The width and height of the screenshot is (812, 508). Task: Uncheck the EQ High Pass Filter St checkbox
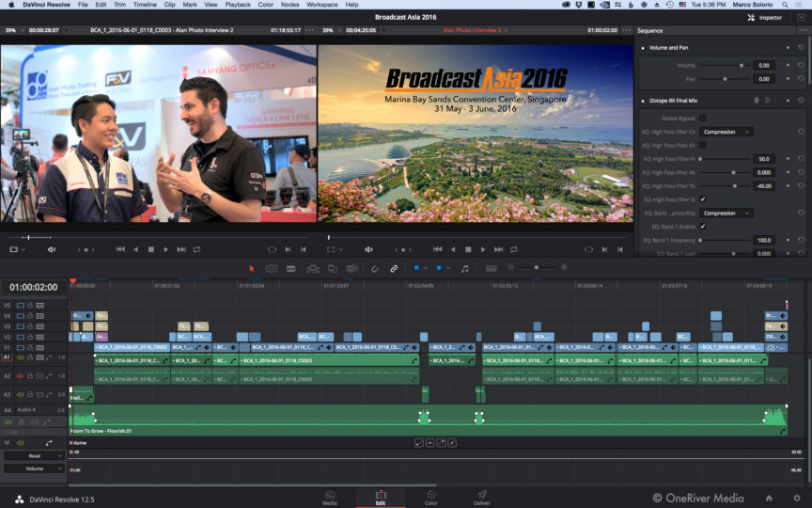coord(703,199)
